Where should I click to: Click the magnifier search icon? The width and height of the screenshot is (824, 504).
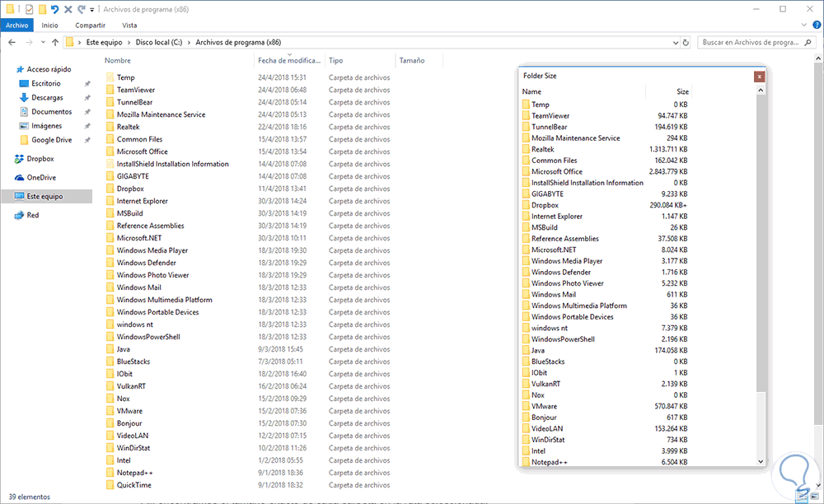coord(808,43)
